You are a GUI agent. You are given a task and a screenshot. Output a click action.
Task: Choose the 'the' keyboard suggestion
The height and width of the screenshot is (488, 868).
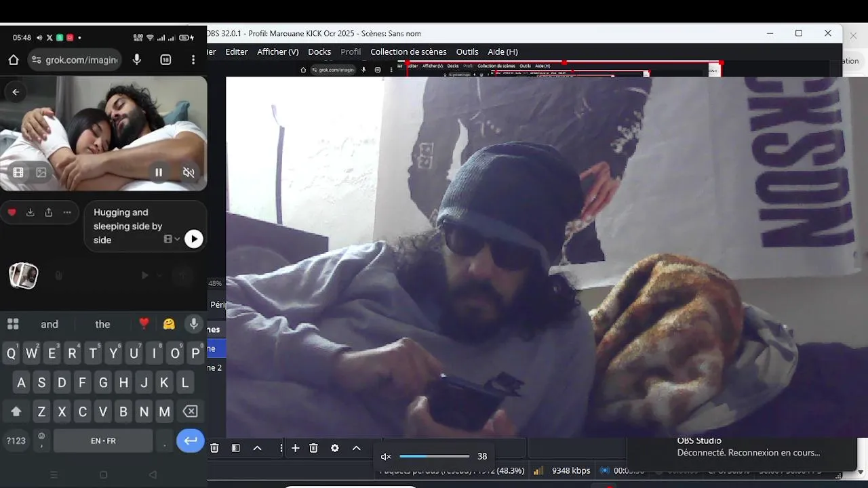(x=102, y=324)
